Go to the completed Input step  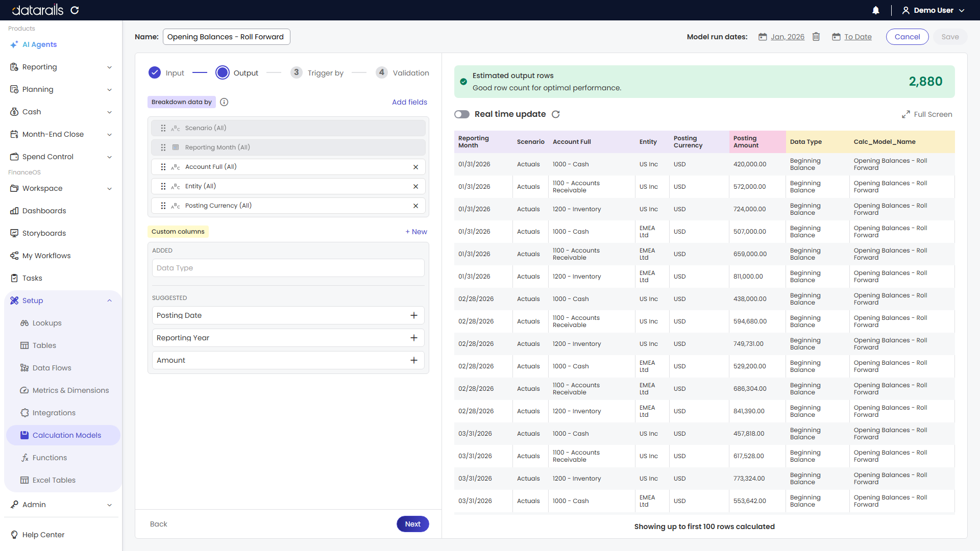point(155,73)
